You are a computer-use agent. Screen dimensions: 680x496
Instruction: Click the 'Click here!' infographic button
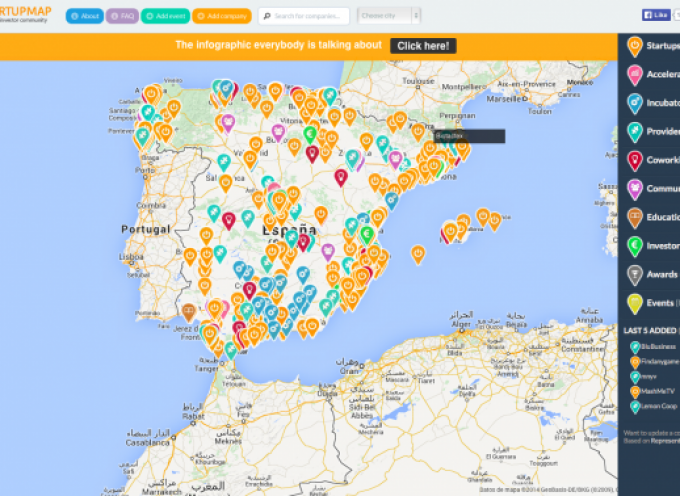pyautogui.click(x=423, y=46)
